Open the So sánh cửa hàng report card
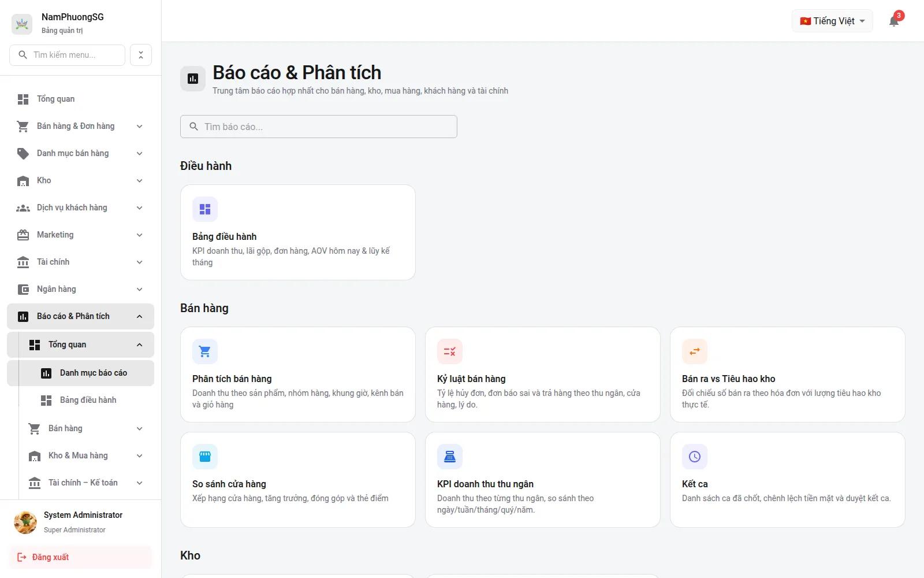Image resolution: width=924 pixels, height=578 pixels. coord(298,480)
